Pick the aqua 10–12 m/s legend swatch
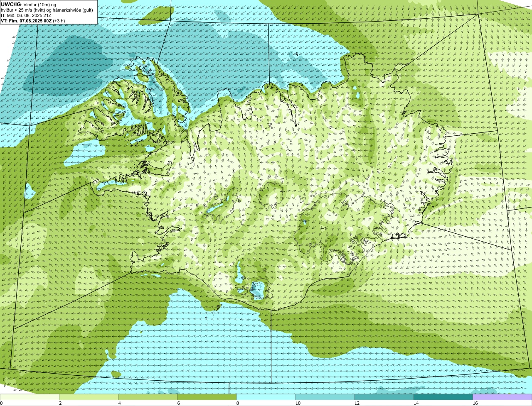Viewport: 532px width, 406px height. pyautogui.click(x=325, y=397)
